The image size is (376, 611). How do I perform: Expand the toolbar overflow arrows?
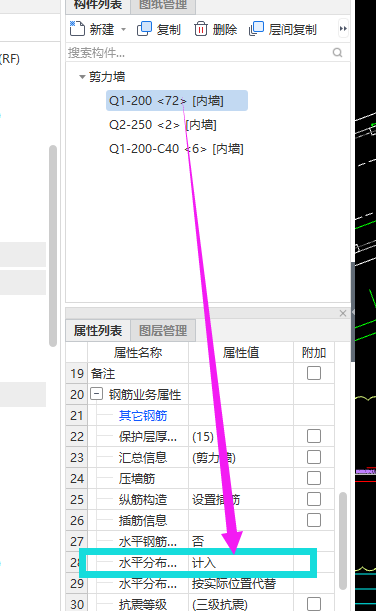point(343,28)
